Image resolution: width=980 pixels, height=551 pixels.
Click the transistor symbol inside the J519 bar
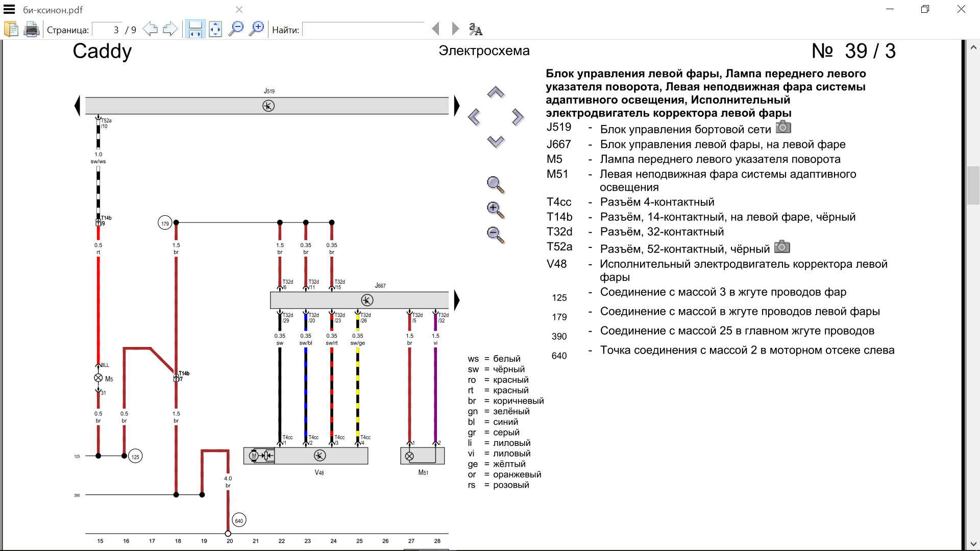tap(268, 106)
